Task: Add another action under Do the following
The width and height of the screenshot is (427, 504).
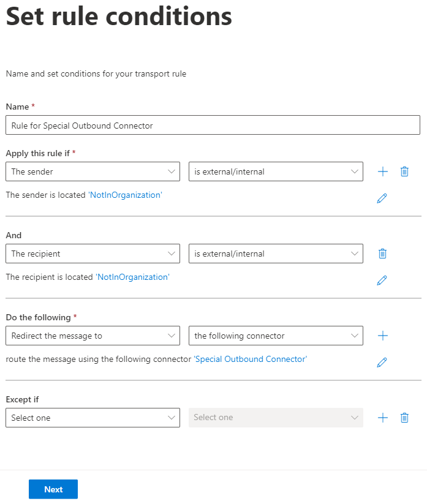Action: [383, 336]
